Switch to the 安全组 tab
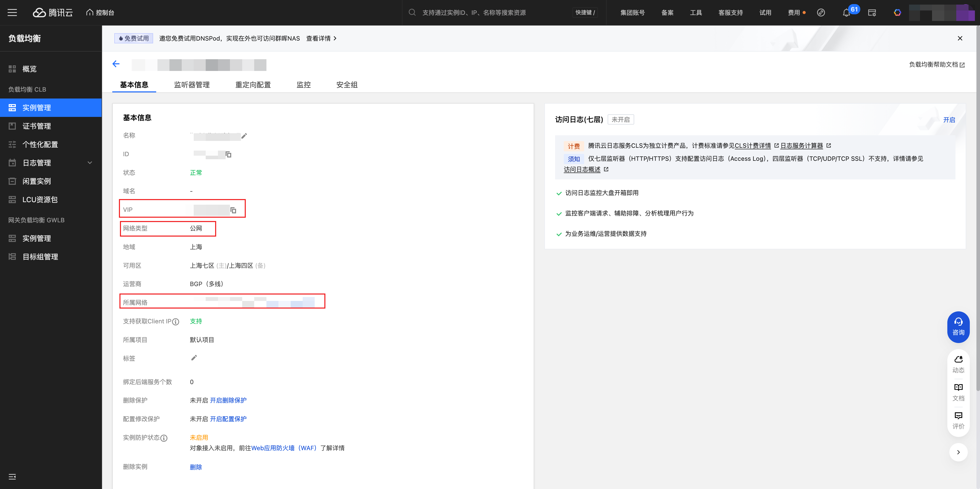The height and width of the screenshot is (489, 980). tap(347, 85)
